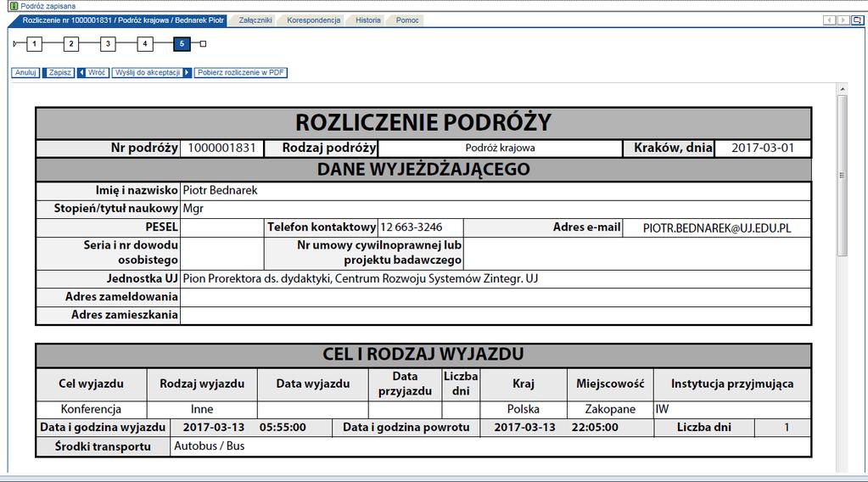Click departure time 05:55:00
The image size is (868, 482).
coord(283,427)
